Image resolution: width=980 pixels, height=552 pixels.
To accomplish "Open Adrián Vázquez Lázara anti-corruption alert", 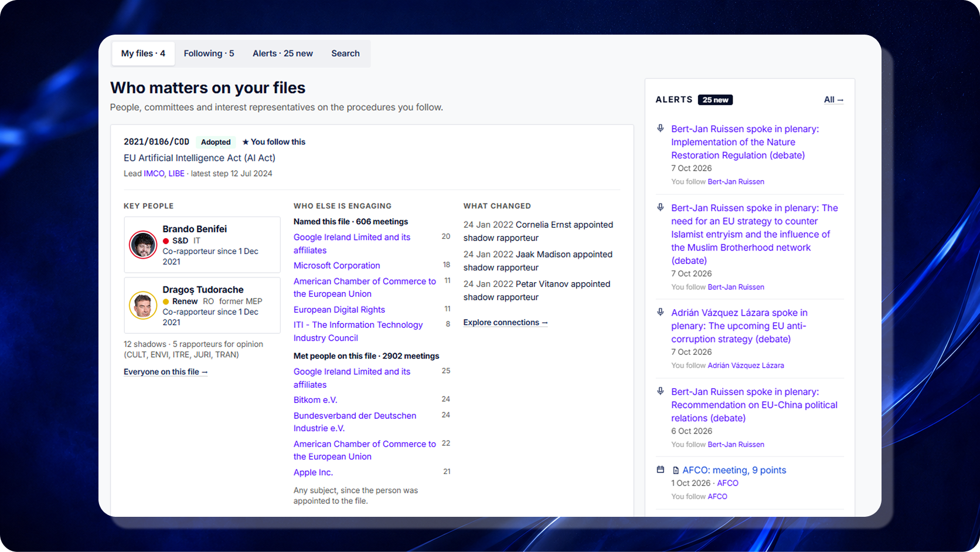I will pyautogui.click(x=739, y=326).
